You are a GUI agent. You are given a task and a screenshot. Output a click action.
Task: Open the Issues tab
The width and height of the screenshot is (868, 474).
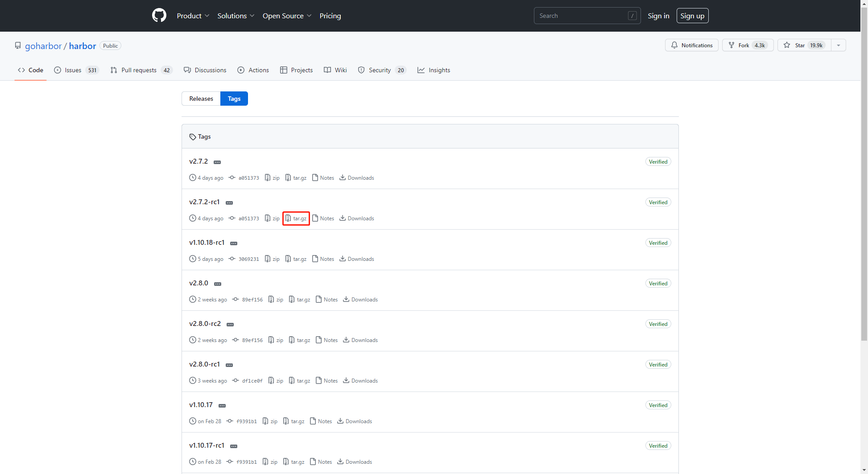pyautogui.click(x=76, y=70)
